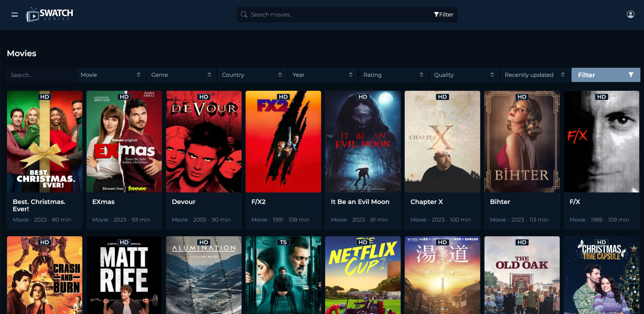Open the Chapter X title link
The image size is (644, 314).
tap(426, 202)
